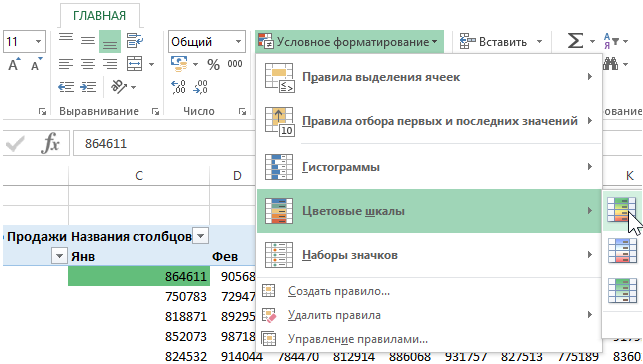Select green-yellow-red color scale
Image resolution: width=643 pixels, height=364 pixels.
coord(622,210)
